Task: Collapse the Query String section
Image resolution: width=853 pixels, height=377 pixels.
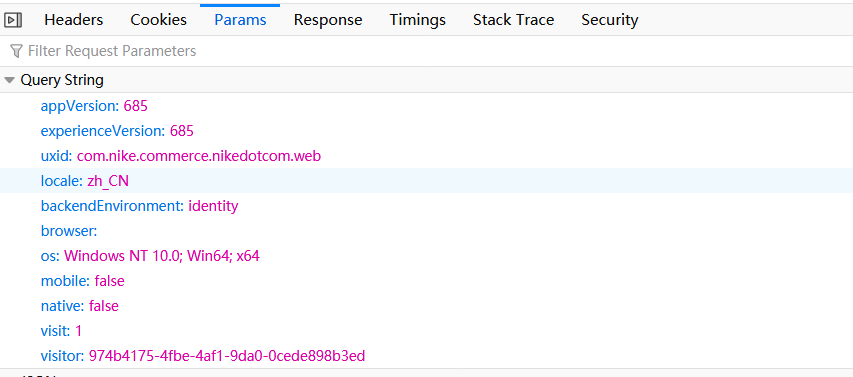Action: click(x=9, y=81)
